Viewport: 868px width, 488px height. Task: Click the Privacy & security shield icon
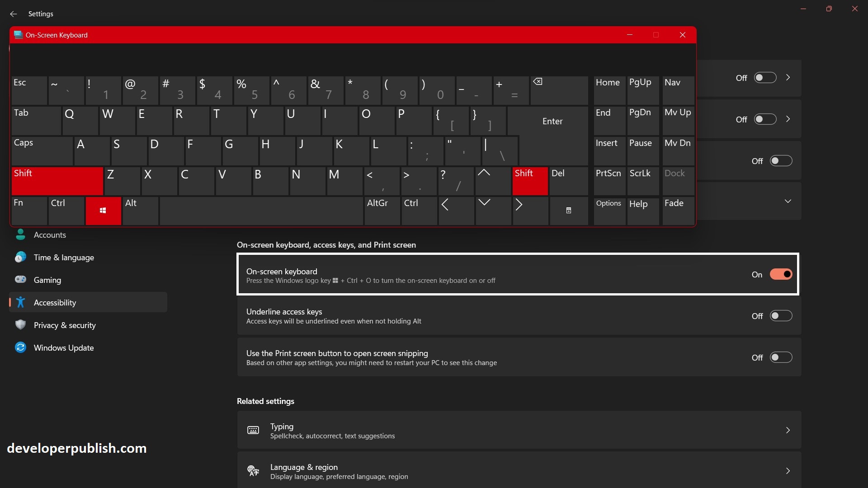click(x=20, y=325)
